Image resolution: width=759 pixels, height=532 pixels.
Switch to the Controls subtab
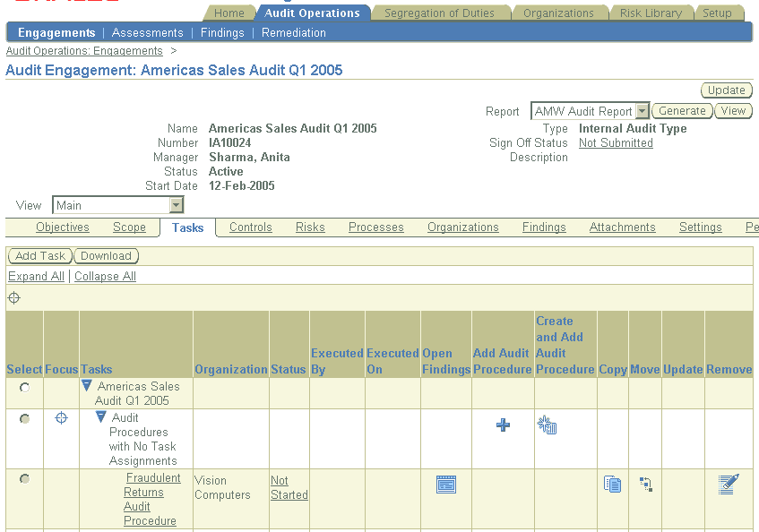click(x=251, y=227)
